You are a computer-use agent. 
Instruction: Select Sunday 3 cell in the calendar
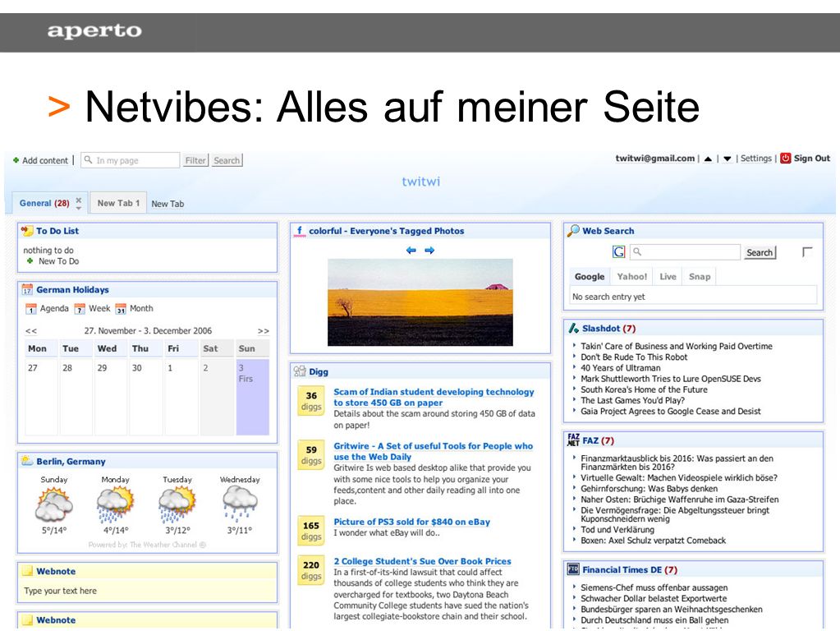(252, 397)
